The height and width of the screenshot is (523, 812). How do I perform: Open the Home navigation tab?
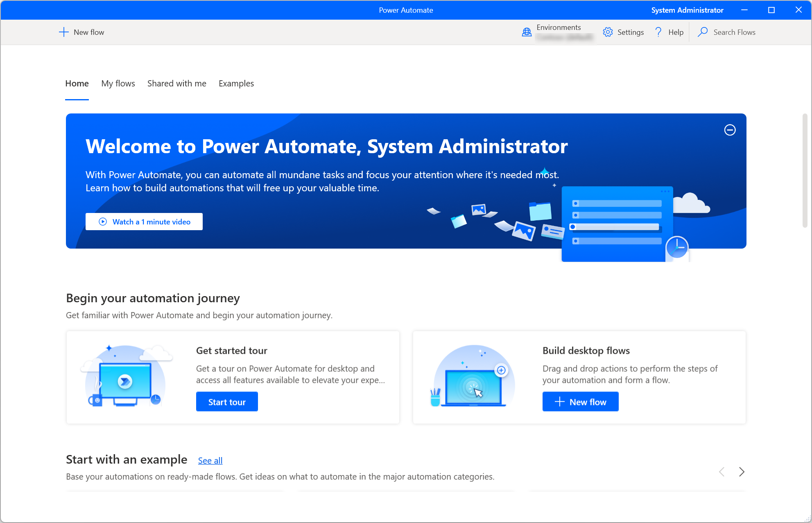pyautogui.click(x=76, y=84)
